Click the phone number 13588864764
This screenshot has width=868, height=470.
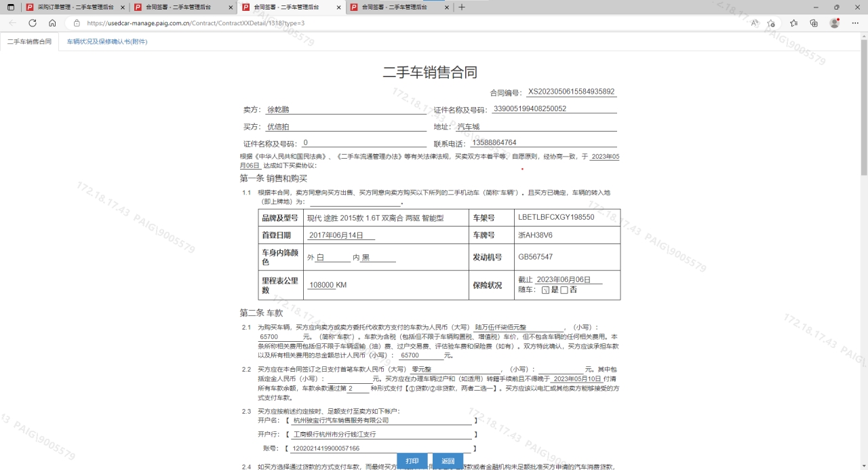tap(494, 142)
